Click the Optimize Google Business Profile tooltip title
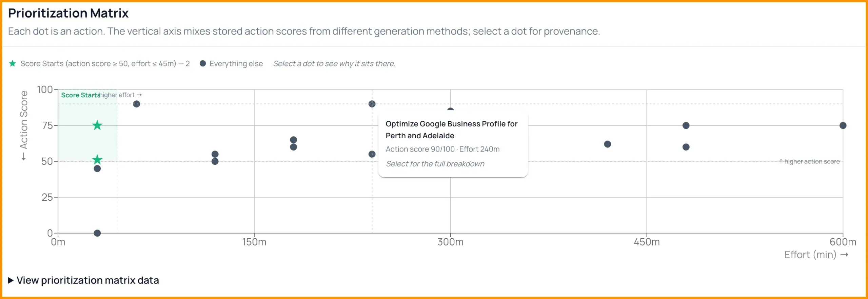Image resolution: width=868 pixels, height=299 pixels. coord(452,129)
